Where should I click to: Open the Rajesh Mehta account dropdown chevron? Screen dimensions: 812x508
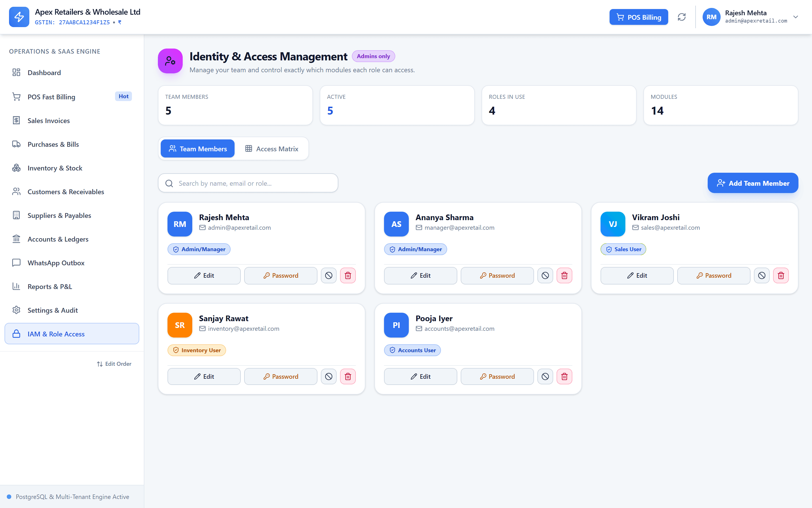(796, 17)
